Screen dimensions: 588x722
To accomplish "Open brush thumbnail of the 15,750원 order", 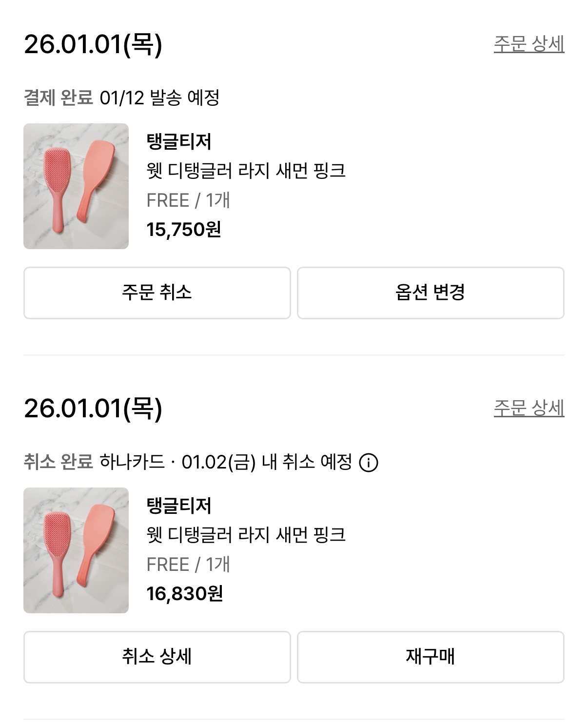I will click(x=76, y=186).
